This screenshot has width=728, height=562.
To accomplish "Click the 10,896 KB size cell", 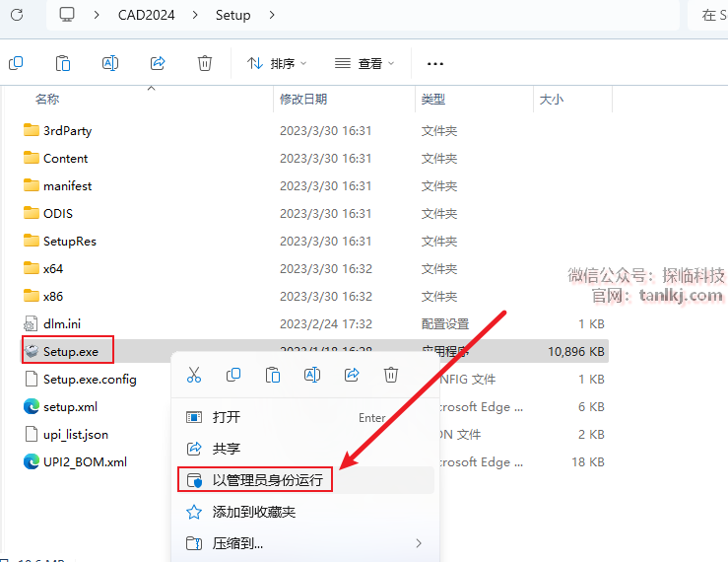I will pos(576,351).
